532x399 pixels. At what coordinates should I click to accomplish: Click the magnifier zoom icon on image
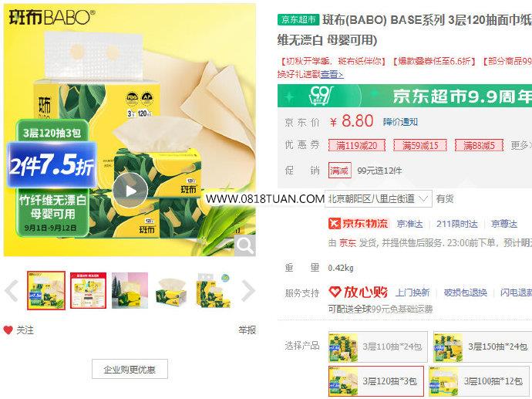245,245
